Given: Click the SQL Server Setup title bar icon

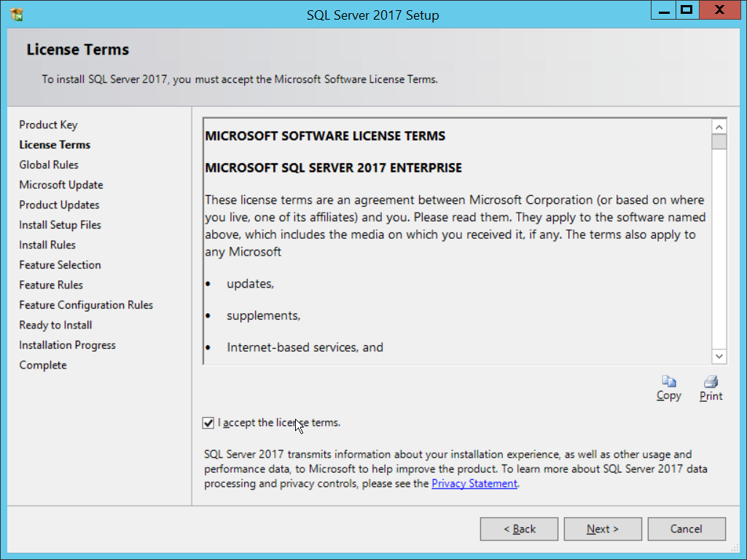Looking at the screenshot, I should coord(17,14).
